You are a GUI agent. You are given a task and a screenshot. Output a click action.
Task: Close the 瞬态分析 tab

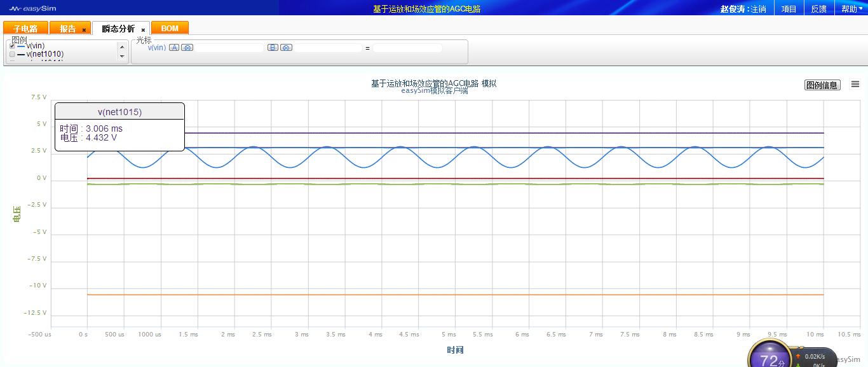pyautogui.click(x=143, y=30)
